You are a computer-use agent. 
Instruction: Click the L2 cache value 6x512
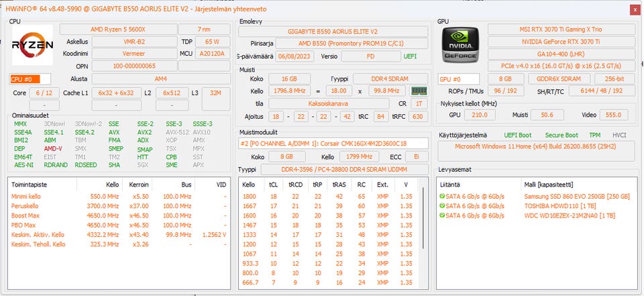click(x=172, y=93)
